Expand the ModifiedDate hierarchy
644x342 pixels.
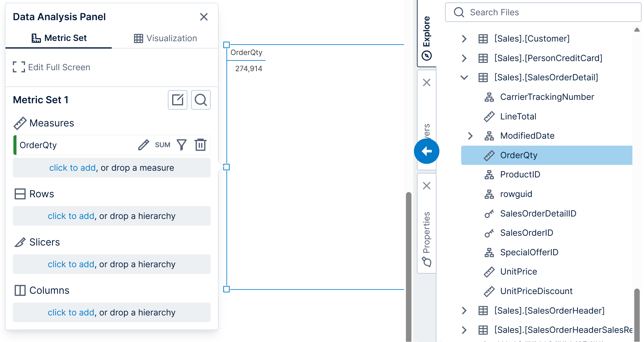click(x=470, y=136)
